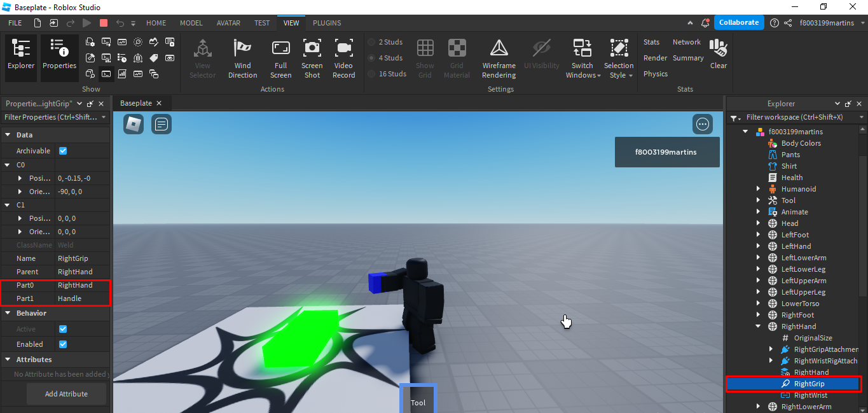Start a Video Record capture
Viewport: 868px width, 413px height.
click(x=343, y=57)
